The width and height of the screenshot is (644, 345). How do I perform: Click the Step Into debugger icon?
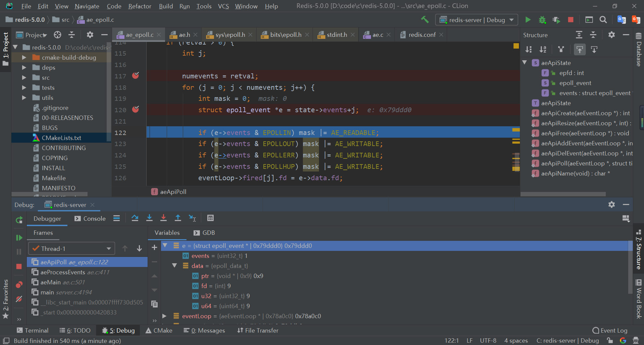click(x=149, y=218)
